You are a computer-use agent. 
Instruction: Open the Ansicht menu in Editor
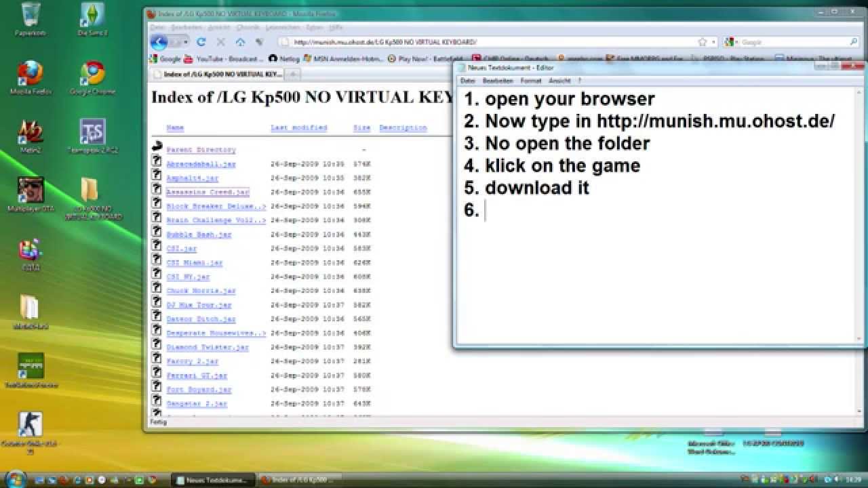click(x=559, y=81)
